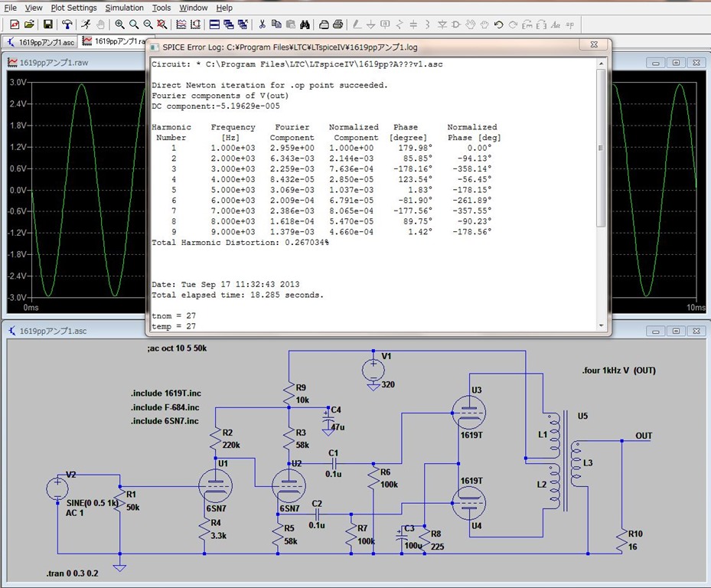Open the Tools menu
Image resolution: width=711 pixels, height=588 pixels.
coord(161,8)
